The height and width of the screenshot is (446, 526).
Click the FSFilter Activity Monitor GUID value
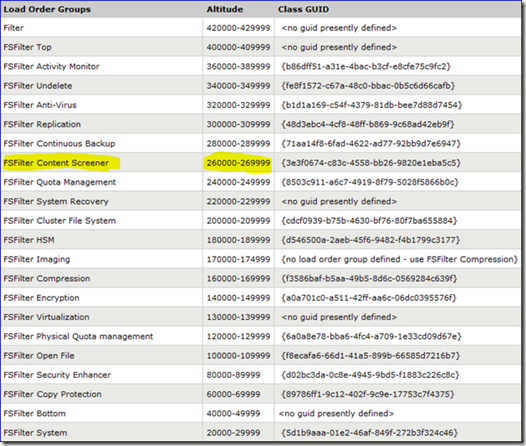point(366,66)
